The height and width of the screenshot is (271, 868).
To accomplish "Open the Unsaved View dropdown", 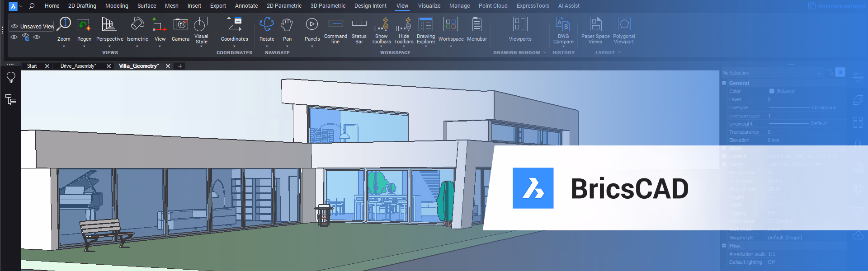I will point(32,27).
